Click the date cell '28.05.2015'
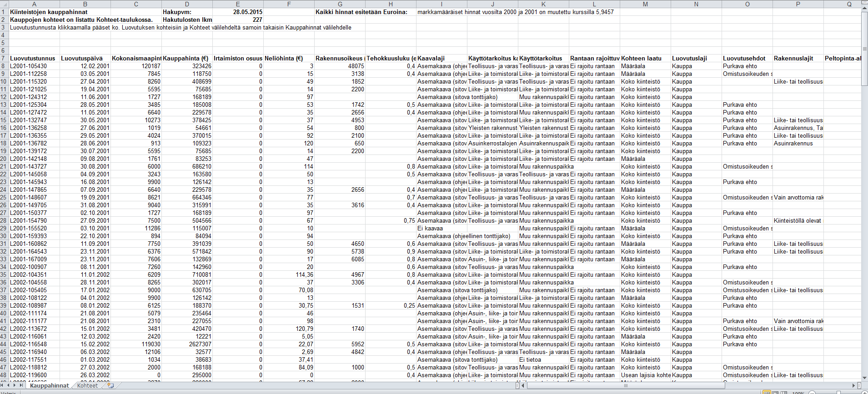 coord(238,12)
